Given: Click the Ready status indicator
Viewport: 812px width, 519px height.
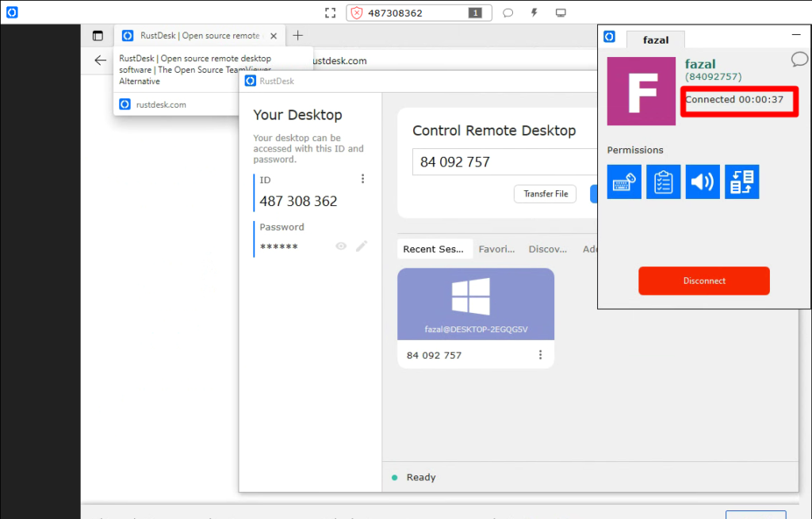Looking at the screenshot, I should point(414,477).
